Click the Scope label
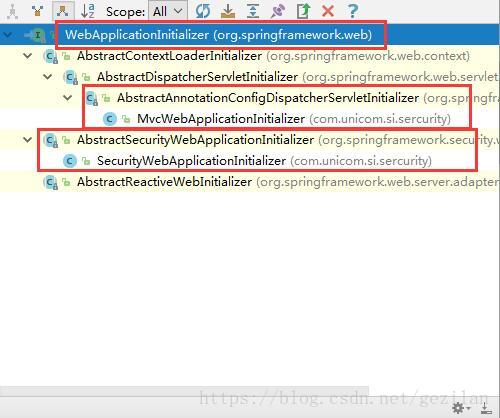The width and height of the screenshot is (500, 418). coord(125,12)
